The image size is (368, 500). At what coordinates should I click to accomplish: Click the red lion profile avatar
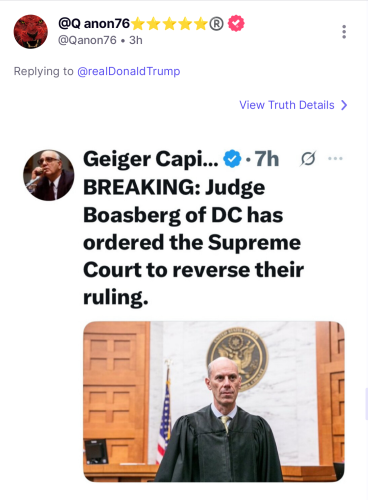[31, 31]
